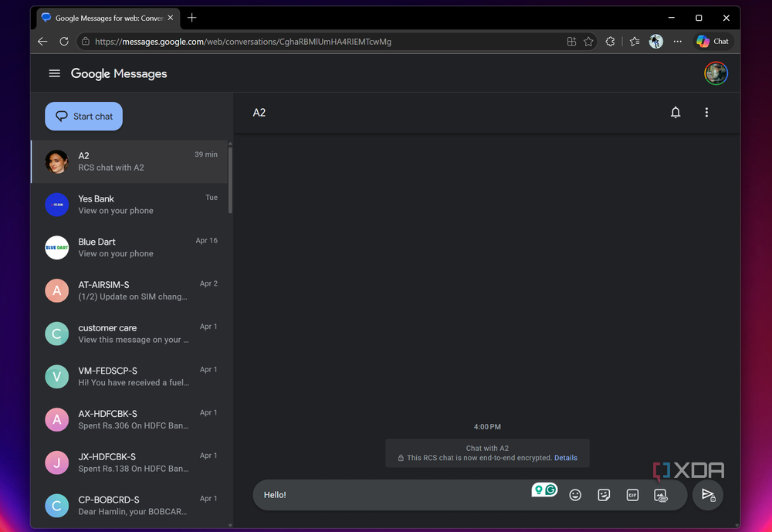Click the message input containing Hello!
Screen dimensions: 772x532
[394, 495]
